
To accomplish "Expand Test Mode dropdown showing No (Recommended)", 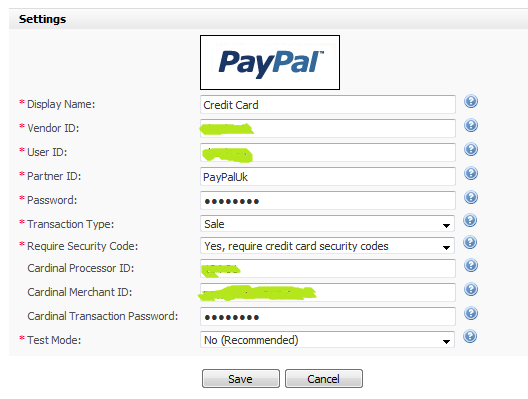I will [x=327, y=340].
